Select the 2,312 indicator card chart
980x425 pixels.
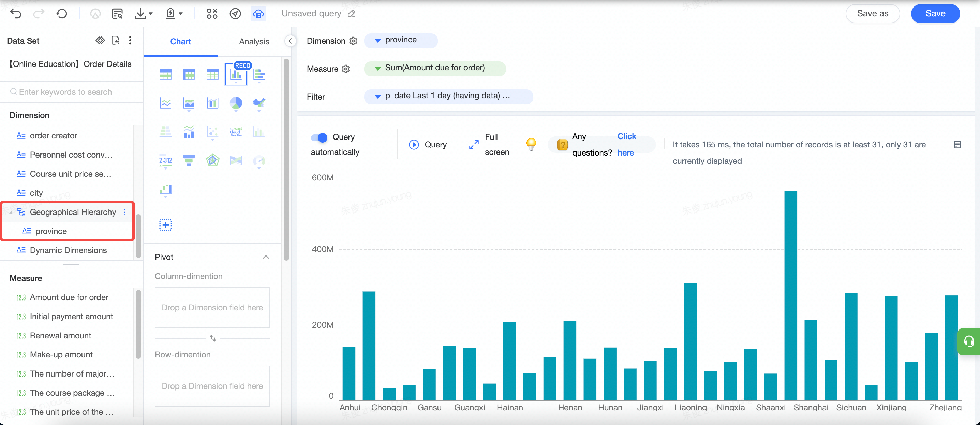click(x=165, y=161)
